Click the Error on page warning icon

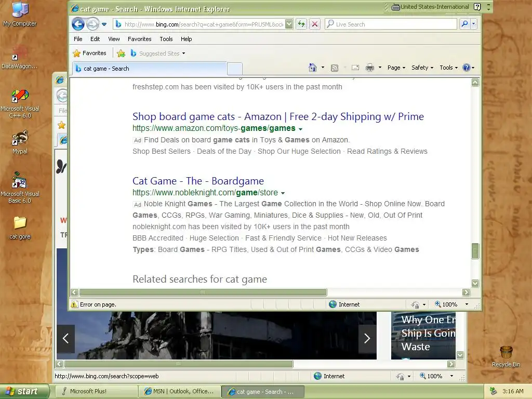[74, 304]
